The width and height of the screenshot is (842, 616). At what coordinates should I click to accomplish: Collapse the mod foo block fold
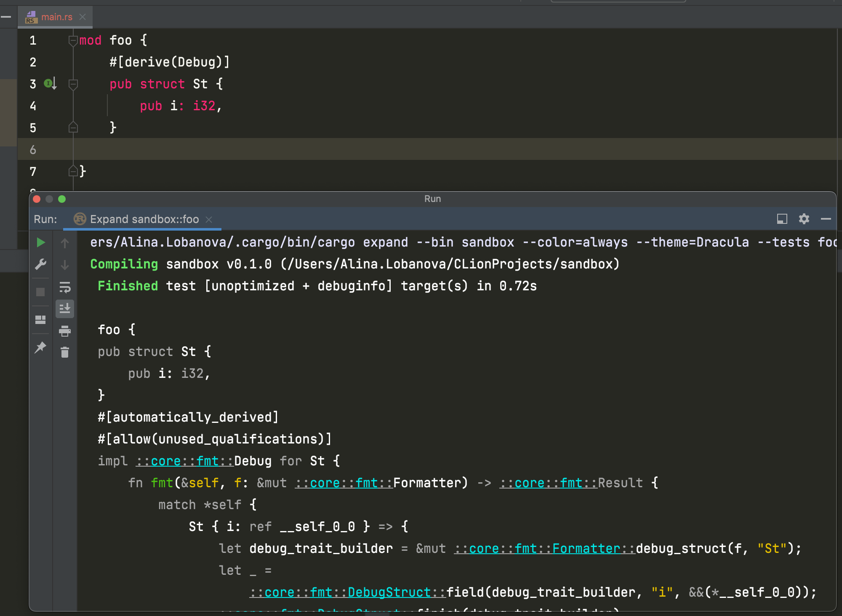coord(74,40)
